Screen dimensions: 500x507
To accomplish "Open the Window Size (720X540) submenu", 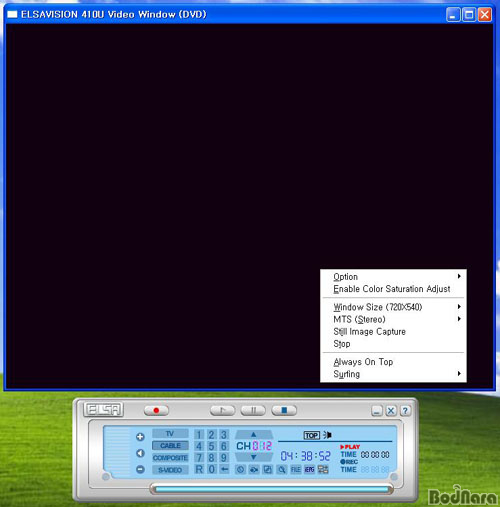I will [x=393, y=307].
